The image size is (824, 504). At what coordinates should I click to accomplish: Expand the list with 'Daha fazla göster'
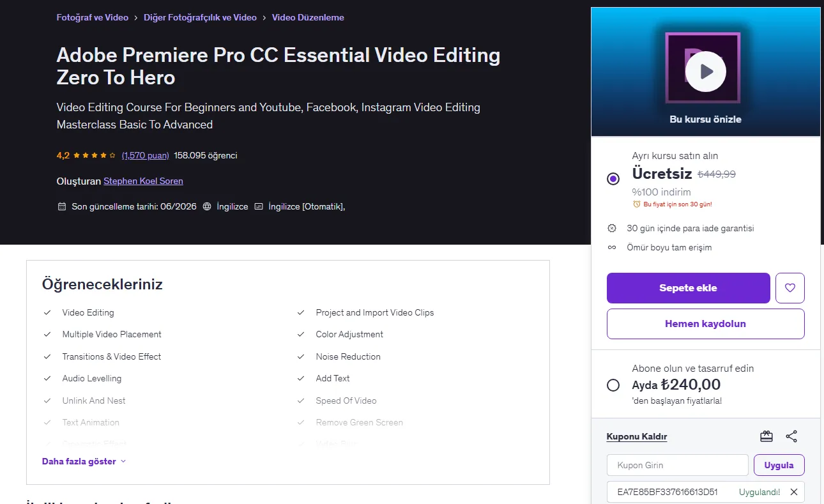pos(84,461)
